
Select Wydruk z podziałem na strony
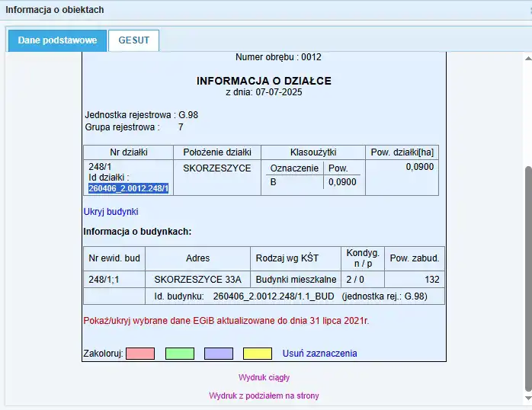(264, 396)
